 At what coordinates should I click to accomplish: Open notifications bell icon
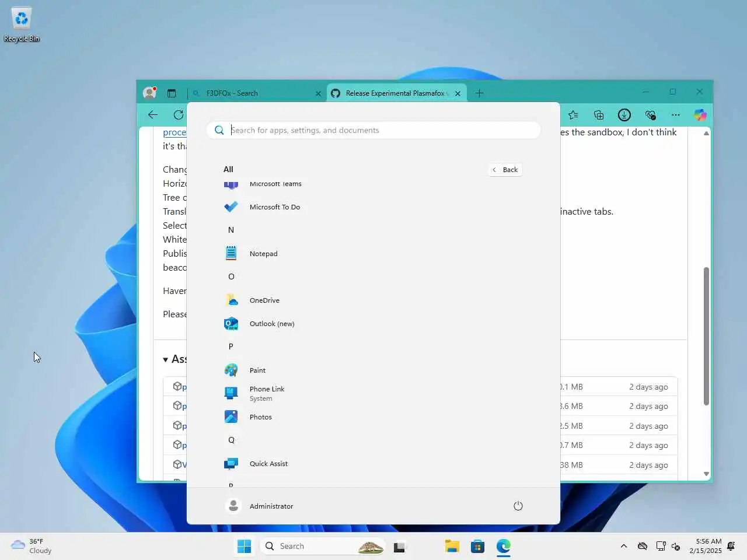point(731,546)
